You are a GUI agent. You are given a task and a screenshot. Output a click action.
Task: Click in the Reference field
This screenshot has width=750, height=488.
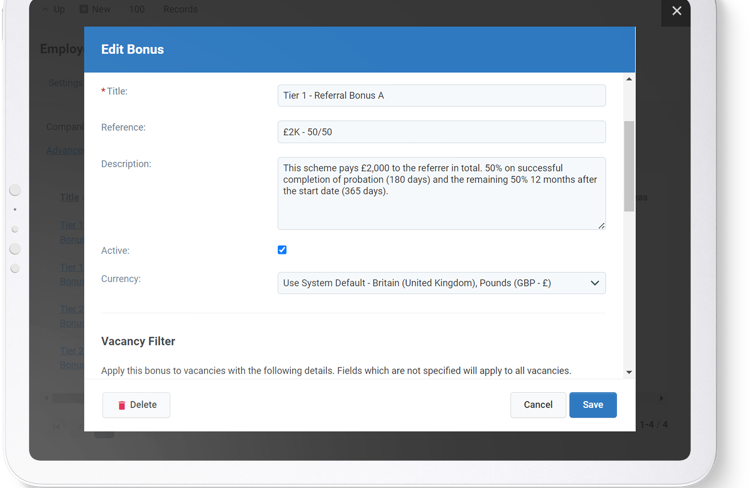pyautogui.click(x=441, y=132)
